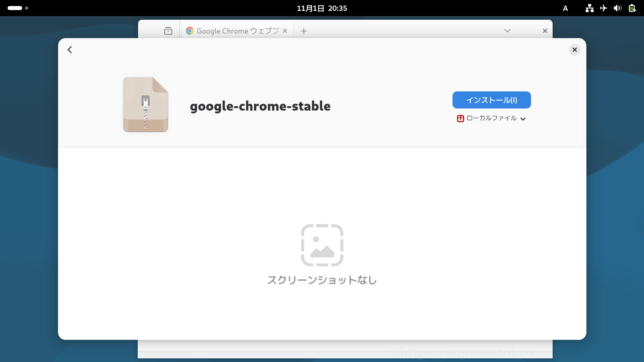Go back with the left chevron
The image size is (644, 362).
(x=70, y=49)
